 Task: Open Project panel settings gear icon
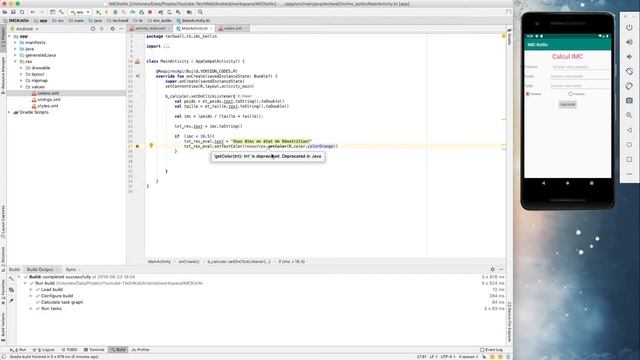coord(113,29)
